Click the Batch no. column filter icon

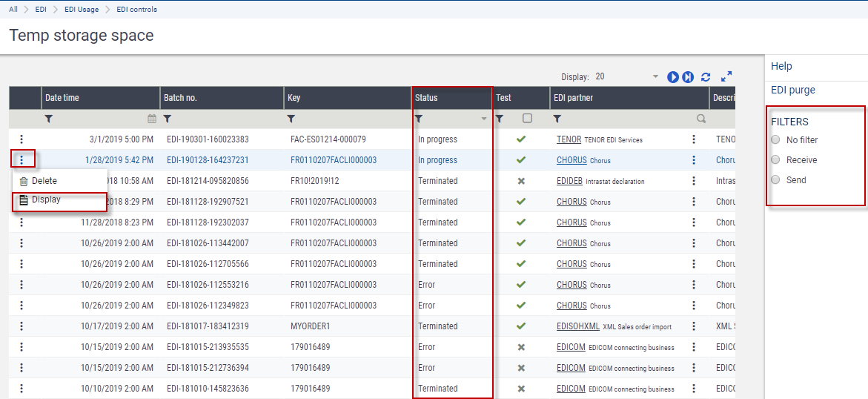point(168,119)
